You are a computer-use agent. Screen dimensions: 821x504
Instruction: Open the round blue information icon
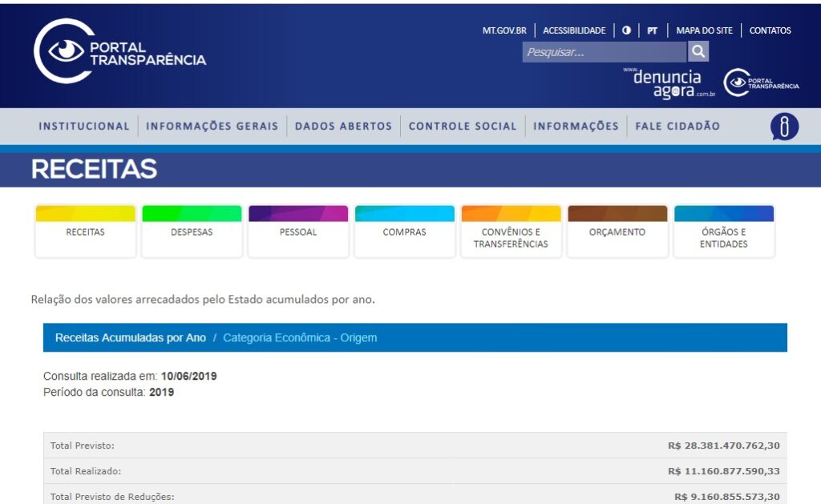(784, 127)
